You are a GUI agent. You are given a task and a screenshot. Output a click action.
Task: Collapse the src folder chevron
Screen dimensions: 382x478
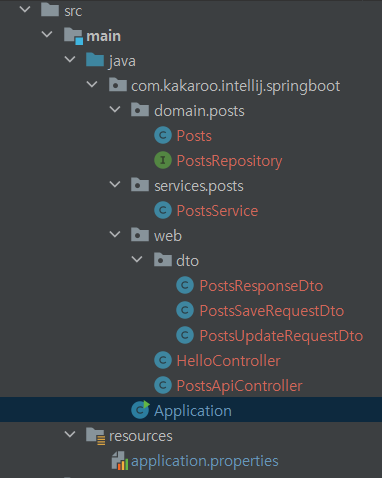pos(25,9)
